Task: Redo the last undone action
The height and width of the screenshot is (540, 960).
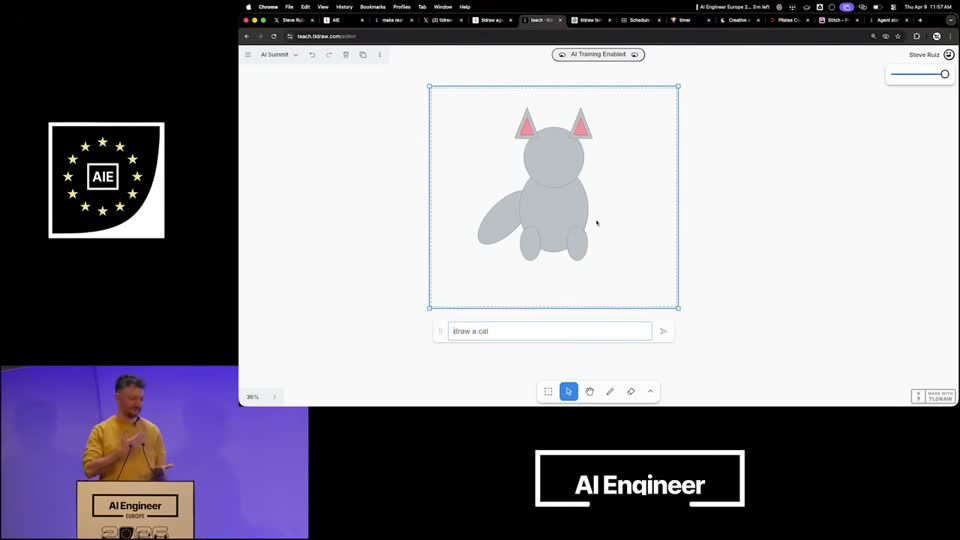Action: [x=329, y=54]
